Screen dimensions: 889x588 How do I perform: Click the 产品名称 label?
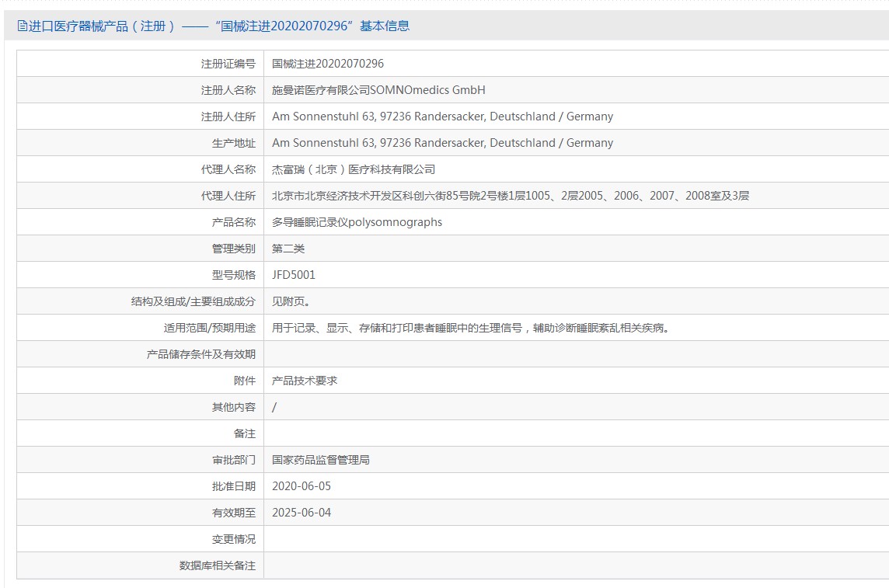pyautogui.click(x=234, y=222)
